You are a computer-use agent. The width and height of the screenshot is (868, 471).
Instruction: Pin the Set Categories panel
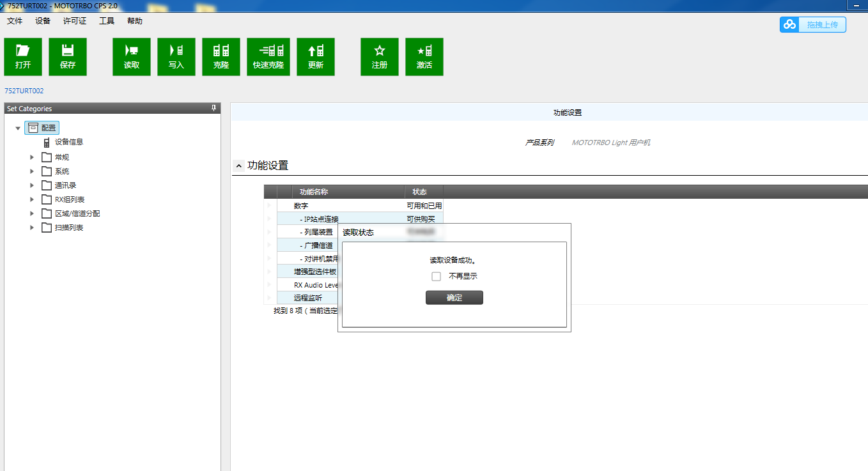click(x=214, y=109)
